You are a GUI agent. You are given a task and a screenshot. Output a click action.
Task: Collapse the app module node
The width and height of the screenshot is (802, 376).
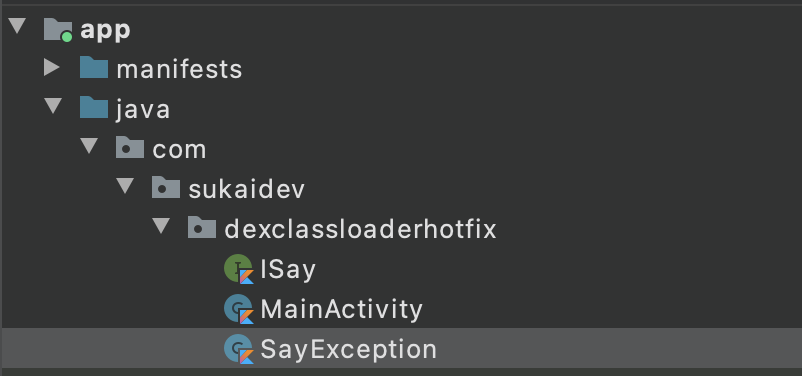coord(17,26)
